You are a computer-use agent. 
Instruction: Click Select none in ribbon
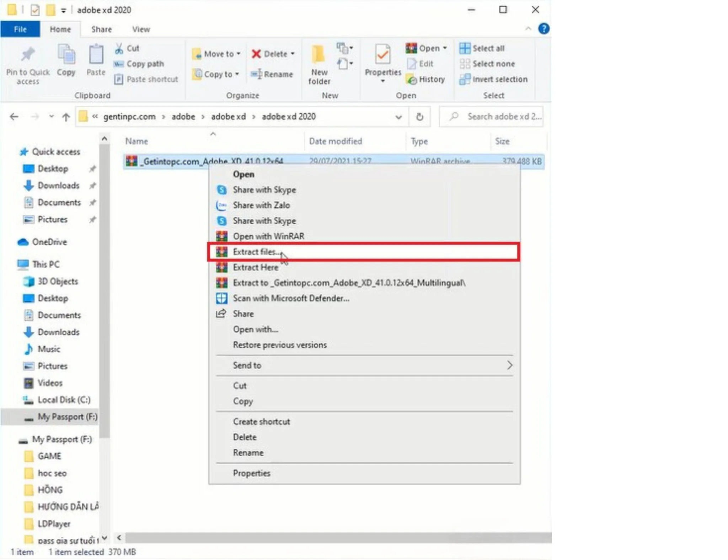click(x=487, y=64)
